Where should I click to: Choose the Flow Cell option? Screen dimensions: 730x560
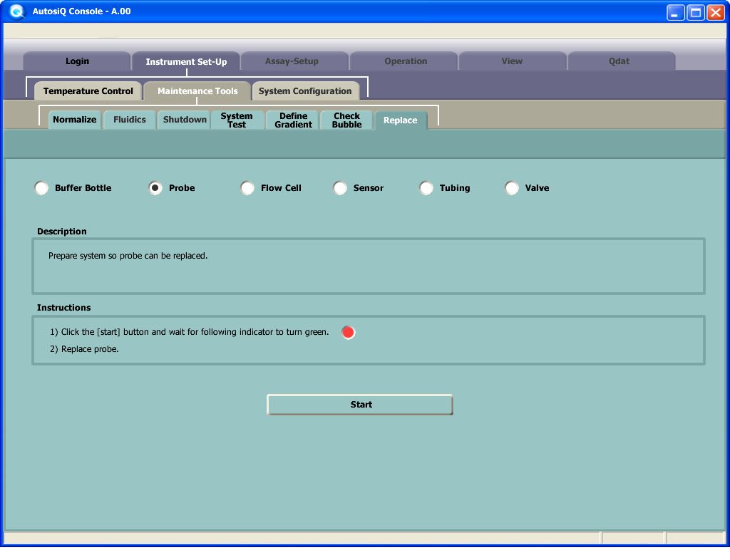pos(247,188)
